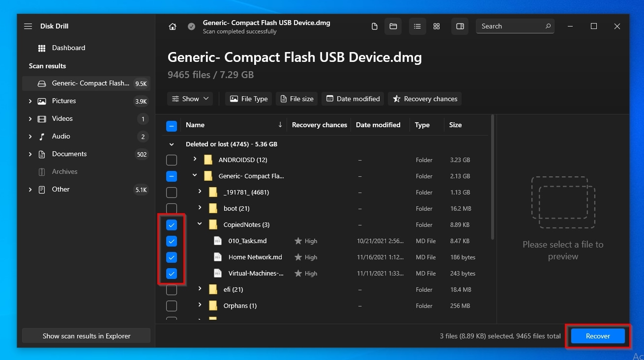Image resolution: width=644 pixels, height=360 pixels.
Task: Filter by Date modified
Action: (353, 99)
